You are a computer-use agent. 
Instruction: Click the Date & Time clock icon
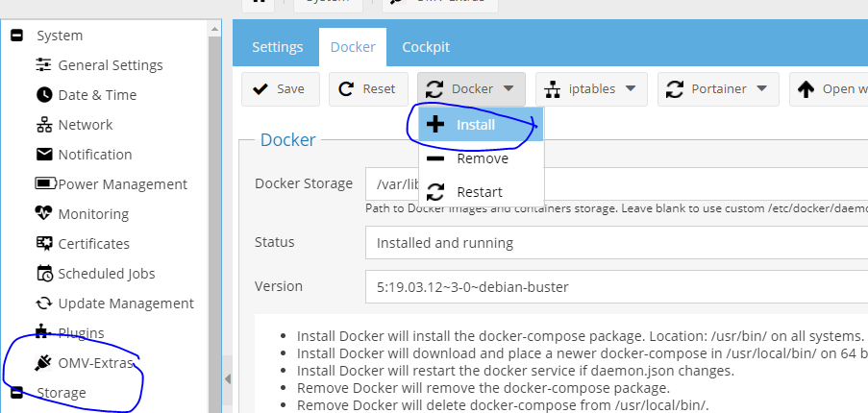44,95
